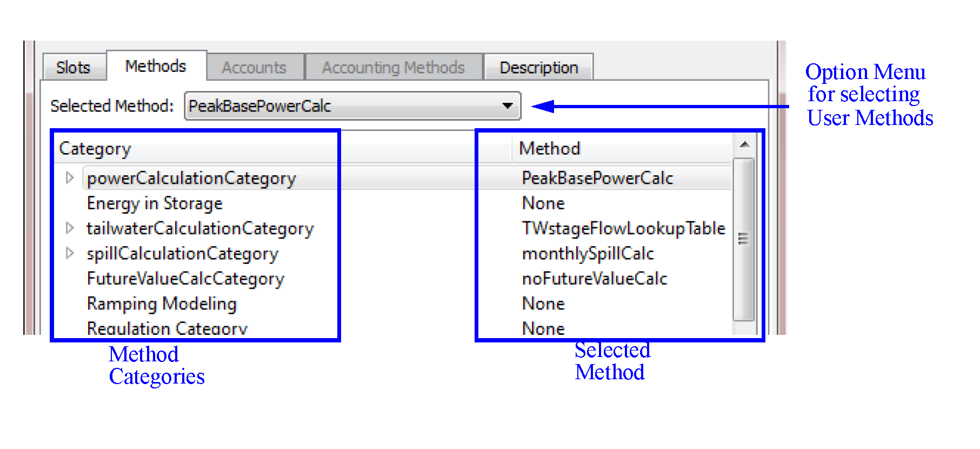This screenshot has height=449, width=980.
Task: Click the Regulation Category row
Action: [167, 328]
